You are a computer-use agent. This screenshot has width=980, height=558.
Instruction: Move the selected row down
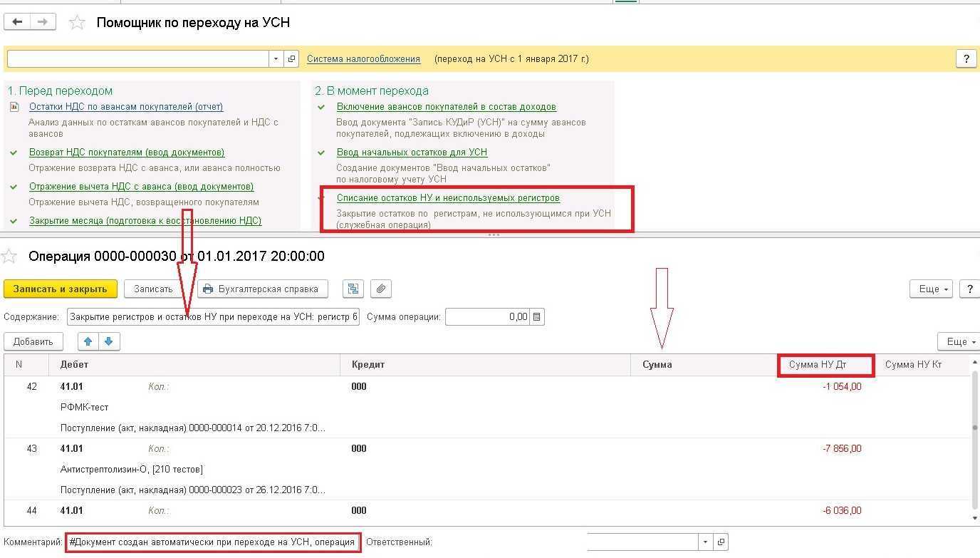[109, 341]
